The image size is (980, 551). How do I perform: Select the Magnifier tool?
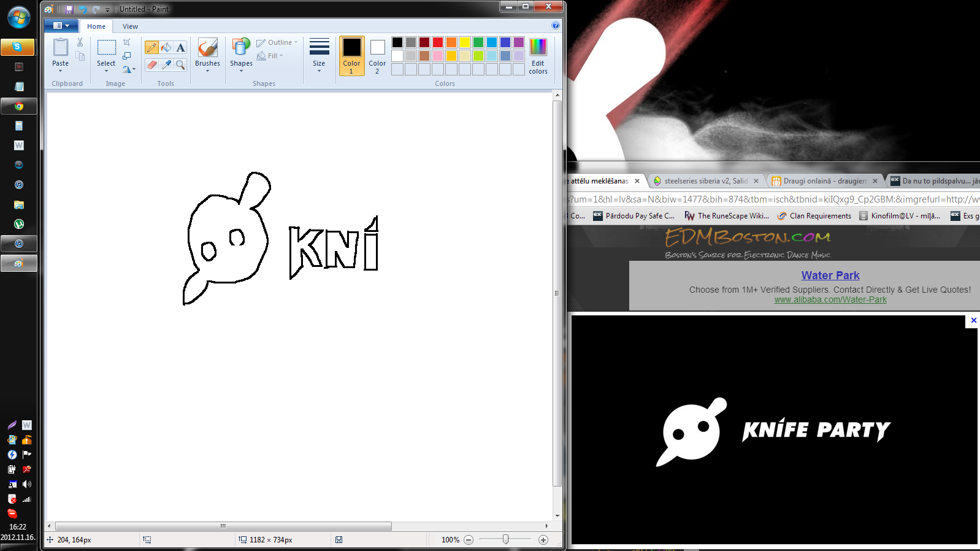[180, 64]
